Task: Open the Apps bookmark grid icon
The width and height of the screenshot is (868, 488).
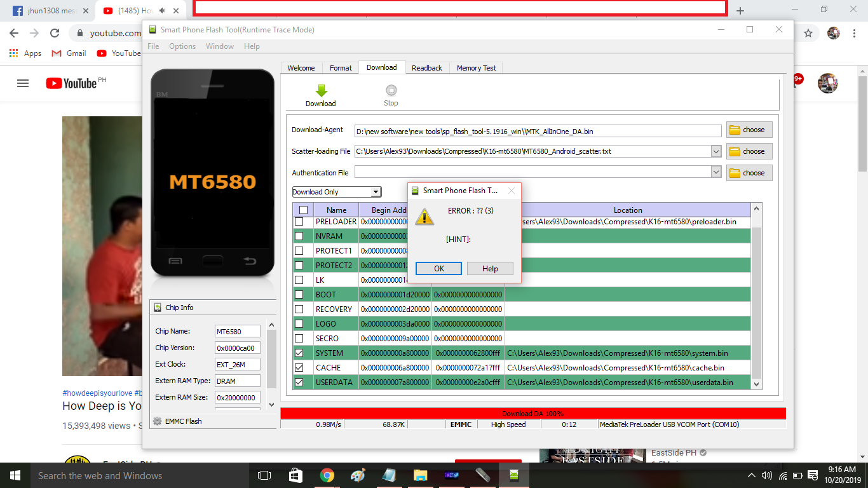Action: tap(13, 53)
